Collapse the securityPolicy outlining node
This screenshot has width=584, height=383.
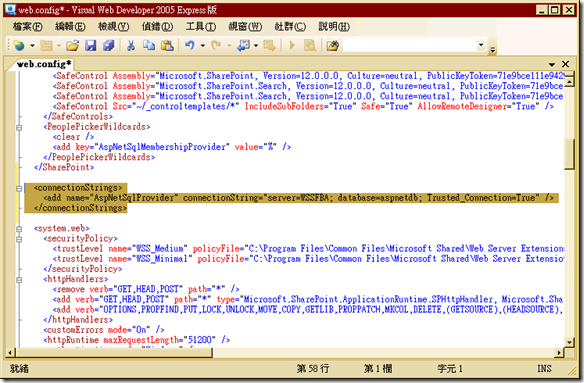pos(19,239)
